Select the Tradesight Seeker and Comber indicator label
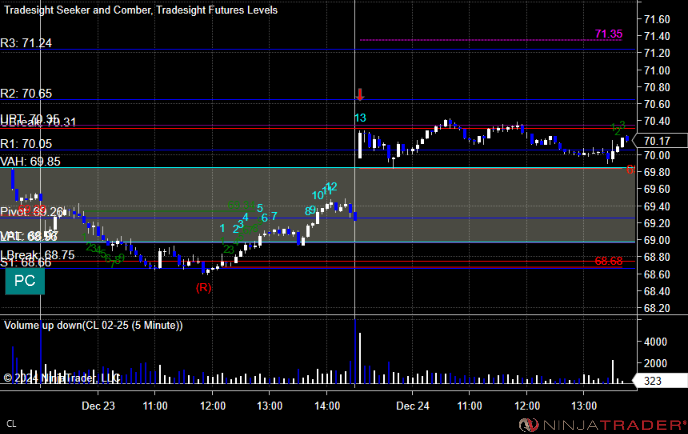688x434 pixels. pos(77,10)
